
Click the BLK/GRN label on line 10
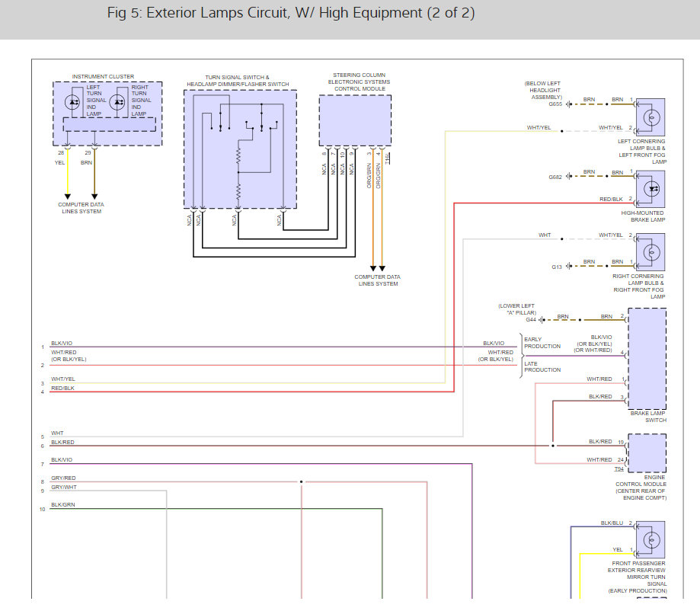click(63, 505)
